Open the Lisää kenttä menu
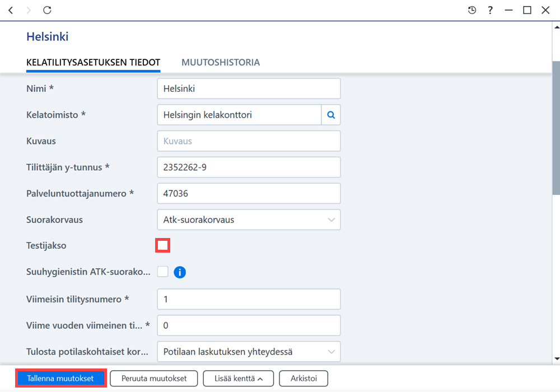Image resolution: width=560 pixels, height=392 pixels. [x=238, y=379]
